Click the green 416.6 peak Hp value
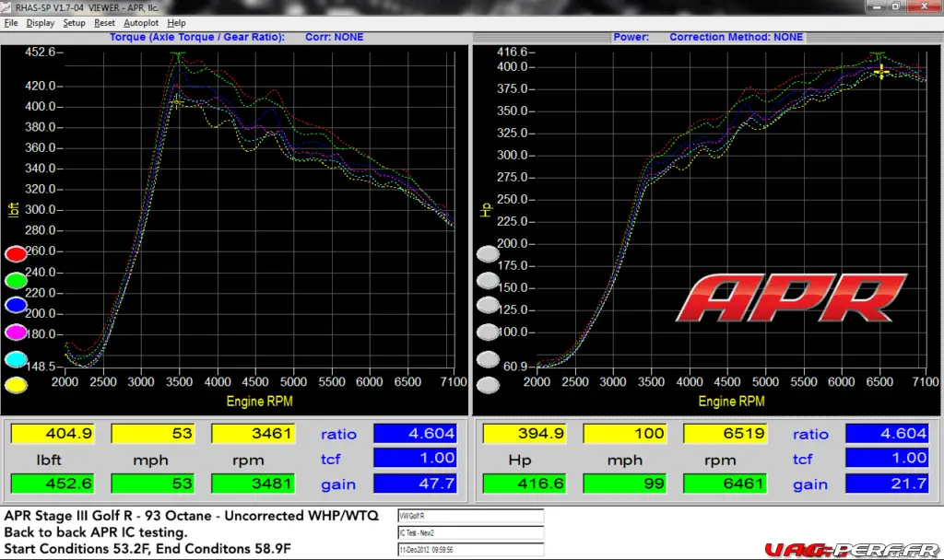 (x=525, y=484)
